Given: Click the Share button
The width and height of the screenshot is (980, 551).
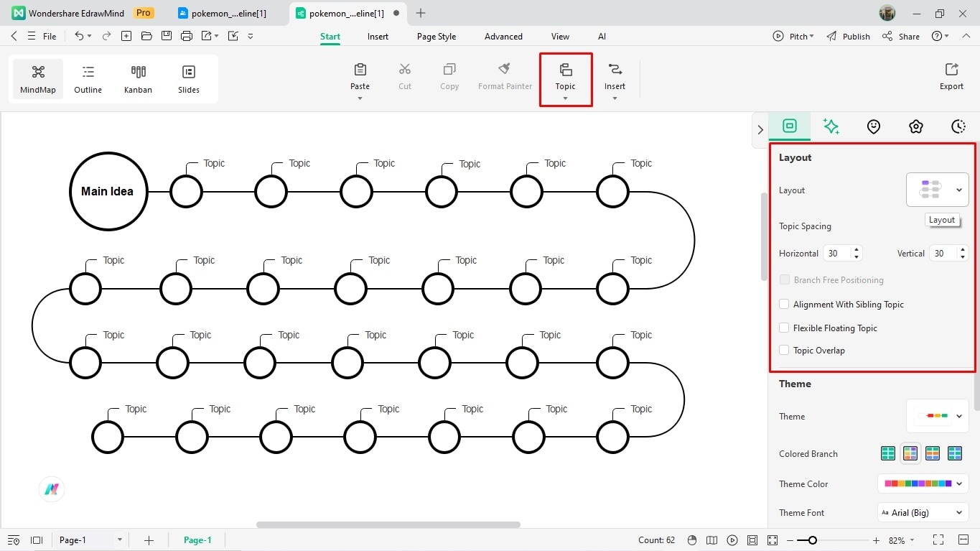Looking at the screenshot, I should pyautogui.click(x=901, y=36).
